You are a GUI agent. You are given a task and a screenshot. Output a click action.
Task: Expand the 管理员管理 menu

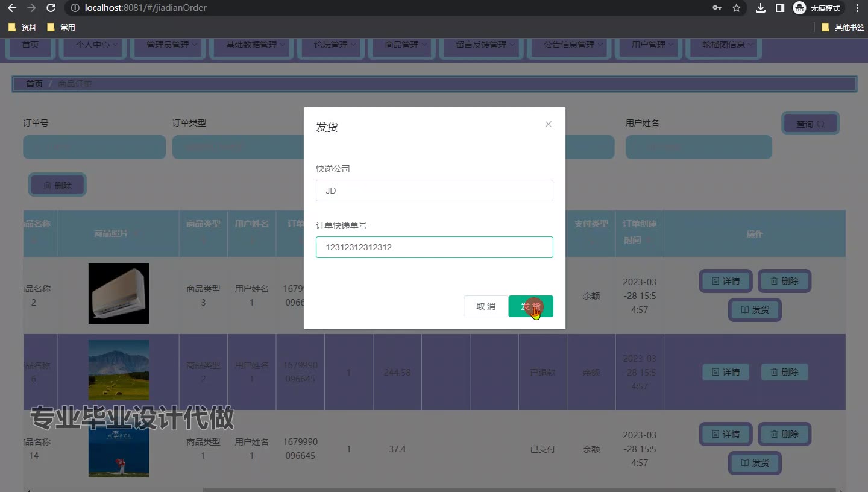point(168,46)
